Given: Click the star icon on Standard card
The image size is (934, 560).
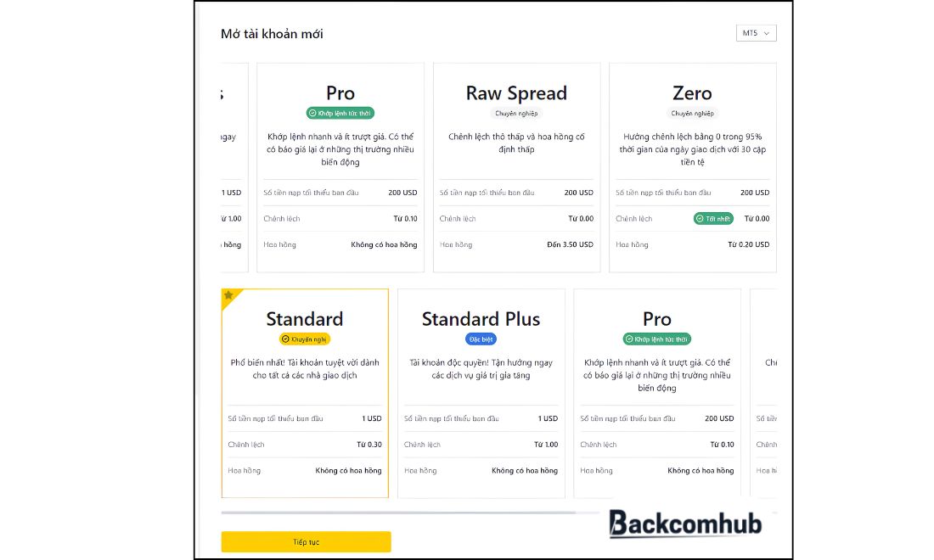Looking at the screenshot, I should (228, 295).
